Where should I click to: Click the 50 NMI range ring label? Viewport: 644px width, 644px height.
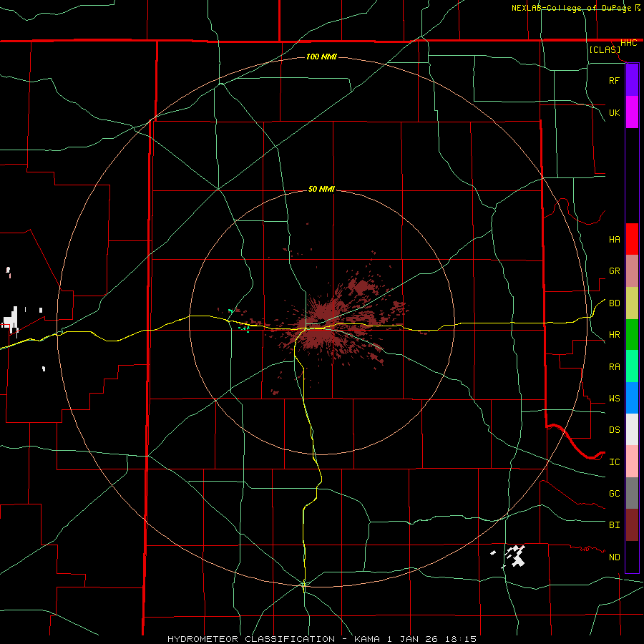pos(321,189)
